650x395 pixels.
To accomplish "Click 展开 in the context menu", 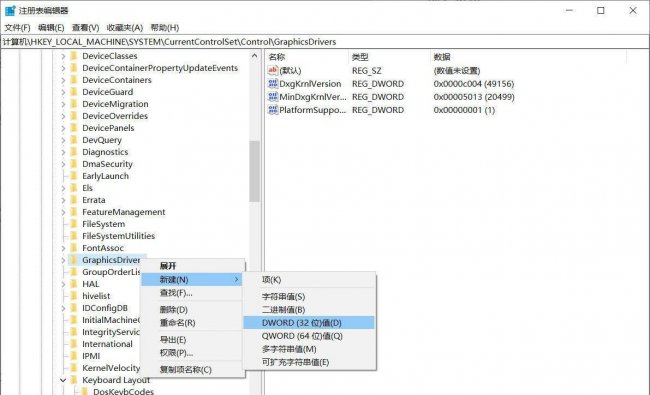I will 192,267.
